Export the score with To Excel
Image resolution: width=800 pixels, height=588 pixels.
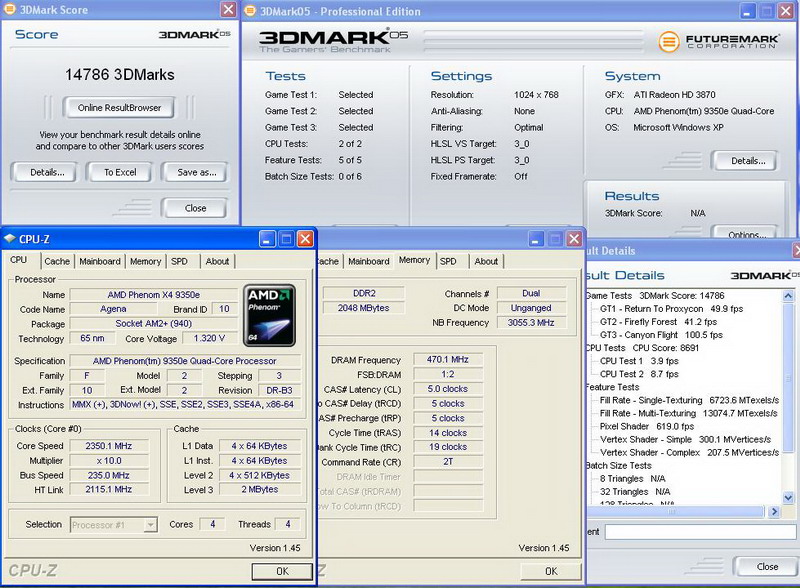tap(120, 173)
